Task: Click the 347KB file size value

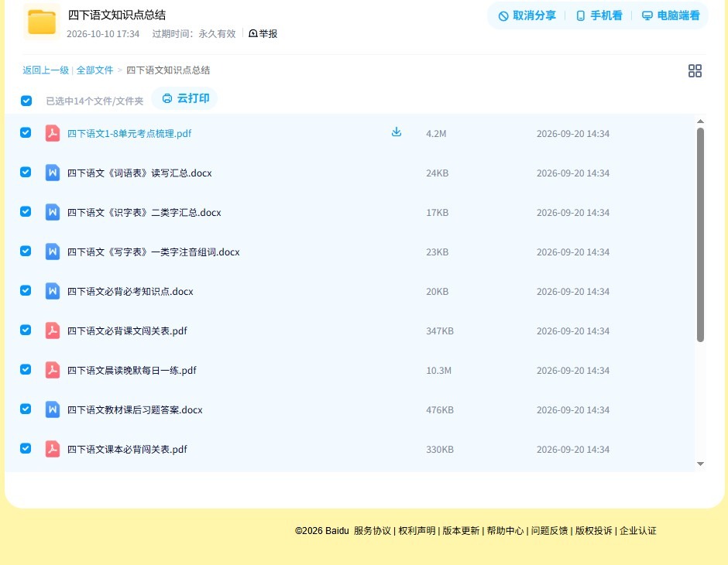Action: tap(440, 330)
